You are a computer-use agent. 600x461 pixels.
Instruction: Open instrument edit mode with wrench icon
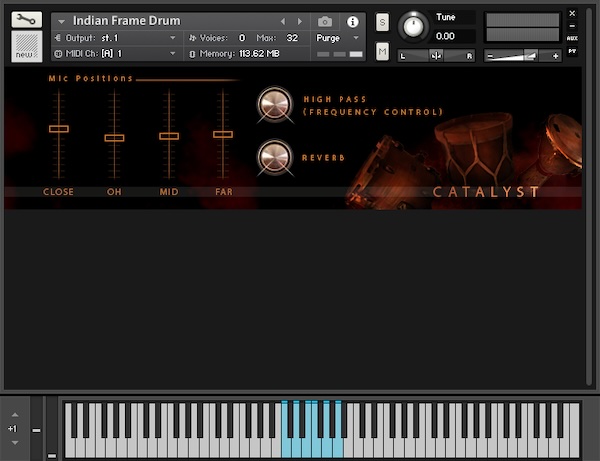pyautogui.click(x=27, y=19)
